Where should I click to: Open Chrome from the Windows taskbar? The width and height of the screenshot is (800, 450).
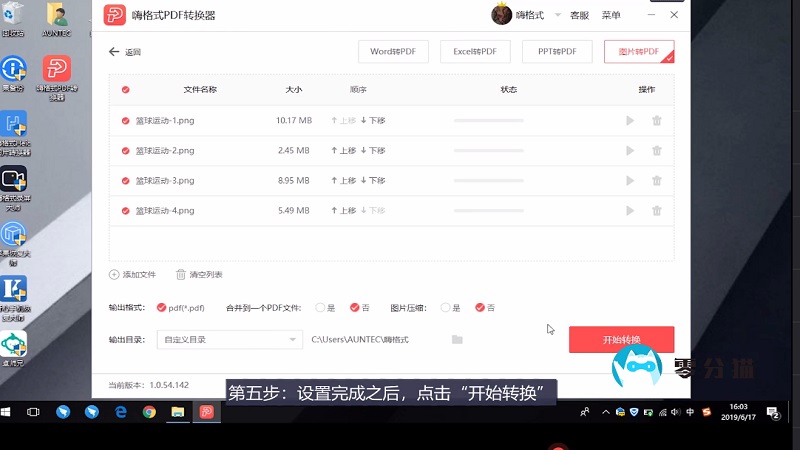tap(149, 411)
